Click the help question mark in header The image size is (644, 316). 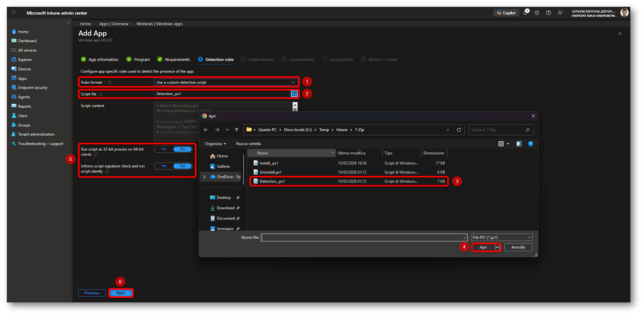(548, 13)
